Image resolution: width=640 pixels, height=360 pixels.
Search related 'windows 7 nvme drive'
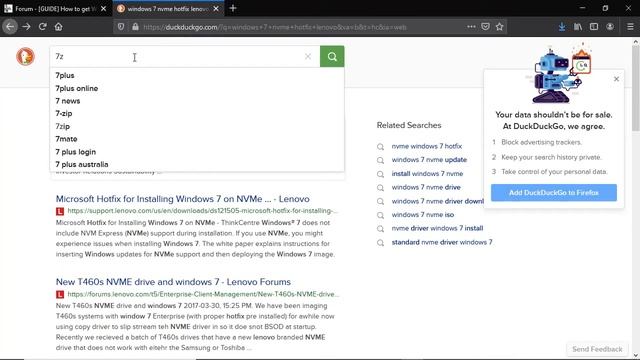coord(426,187)
